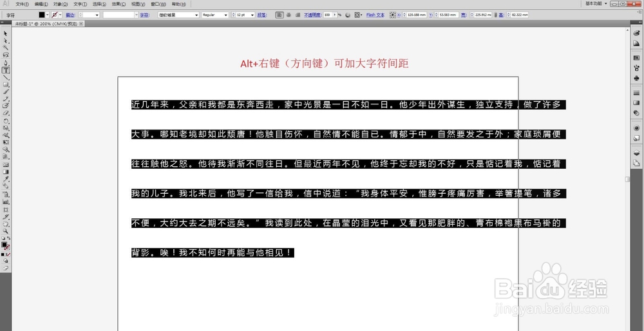The image size is (644, 331).
Task: Open the 文字 menu
Action: tap(80, 4)
